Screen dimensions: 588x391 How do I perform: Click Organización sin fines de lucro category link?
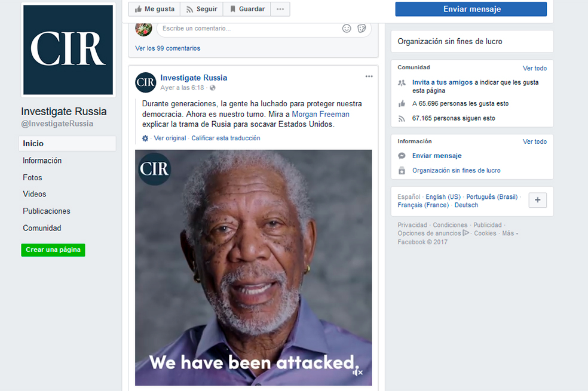457,170
